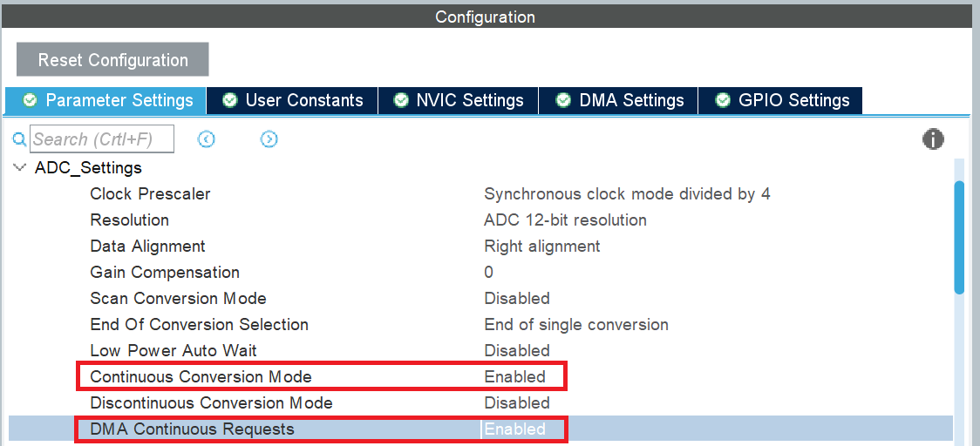Viewport: 980px width, 446px height.
Task: Click the Reset Configuration button
Action: pos(112,60)
